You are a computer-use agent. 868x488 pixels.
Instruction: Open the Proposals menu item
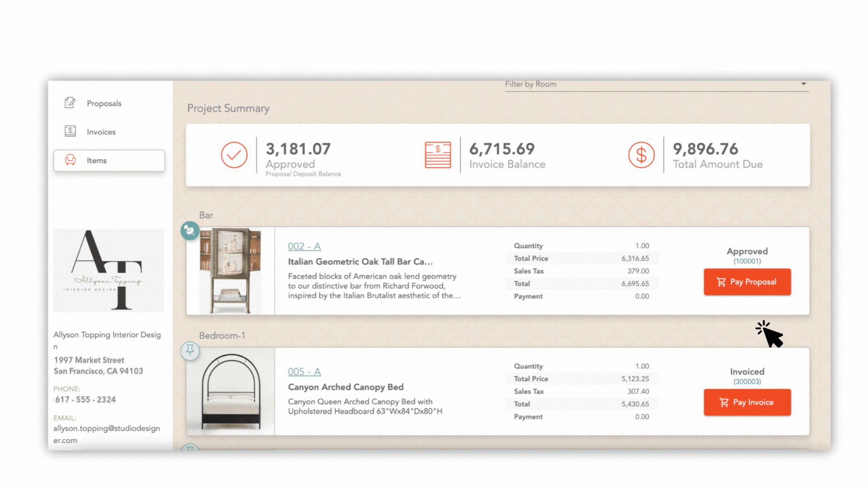(104, 103)
